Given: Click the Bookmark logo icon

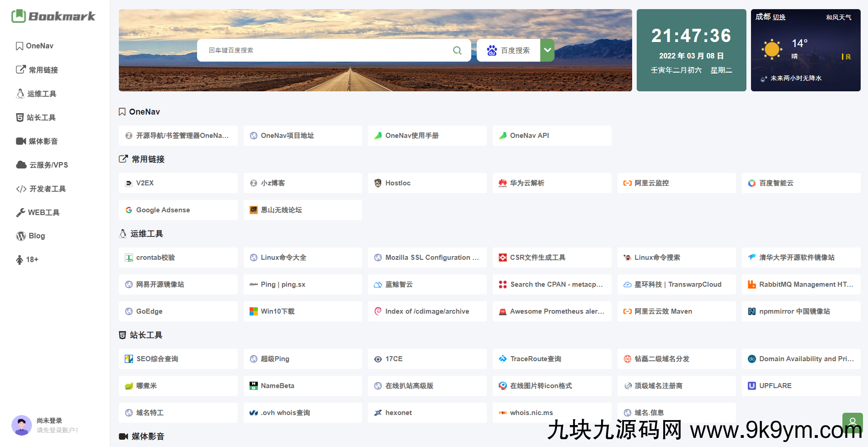Looking at the screenshot, I should point(19,16).
